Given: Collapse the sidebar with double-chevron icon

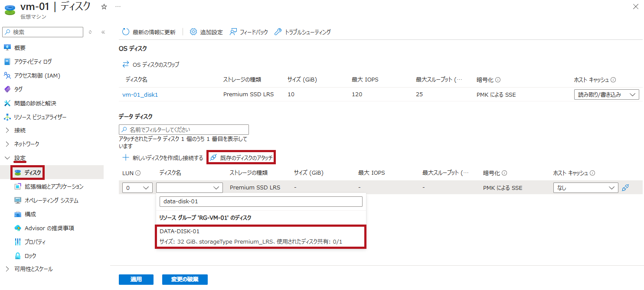Looking at the screenshot, I should (103, 32).
